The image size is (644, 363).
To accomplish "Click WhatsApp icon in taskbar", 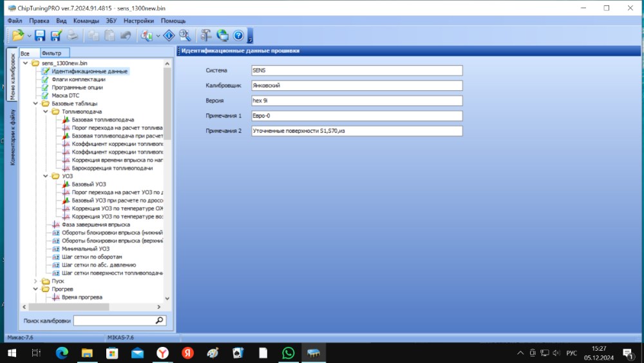I will pos(289,353).
